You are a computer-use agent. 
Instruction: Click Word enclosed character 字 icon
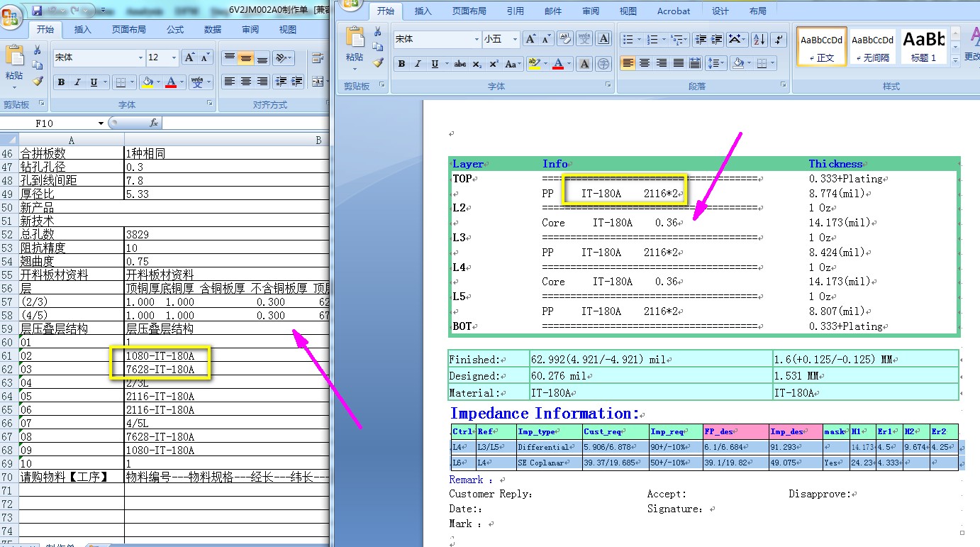coord(603,64)
